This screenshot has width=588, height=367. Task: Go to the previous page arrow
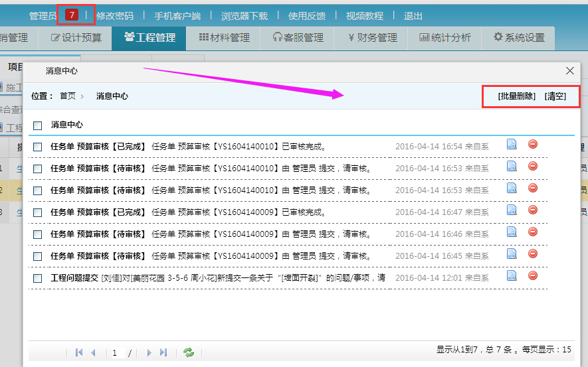pos(93,352)
